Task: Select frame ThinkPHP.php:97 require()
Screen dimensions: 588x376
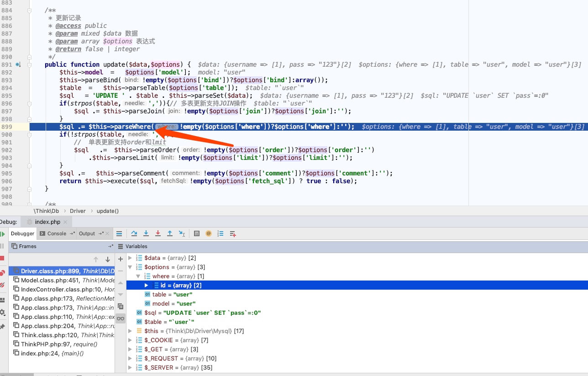Action: [x=62, y=344]
